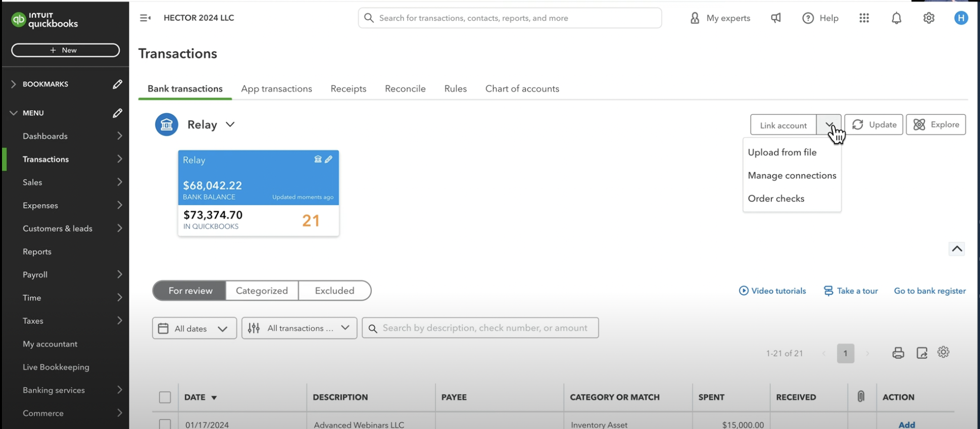
Task: Switch to Chart of accounts tab
Action: [522, 89]
